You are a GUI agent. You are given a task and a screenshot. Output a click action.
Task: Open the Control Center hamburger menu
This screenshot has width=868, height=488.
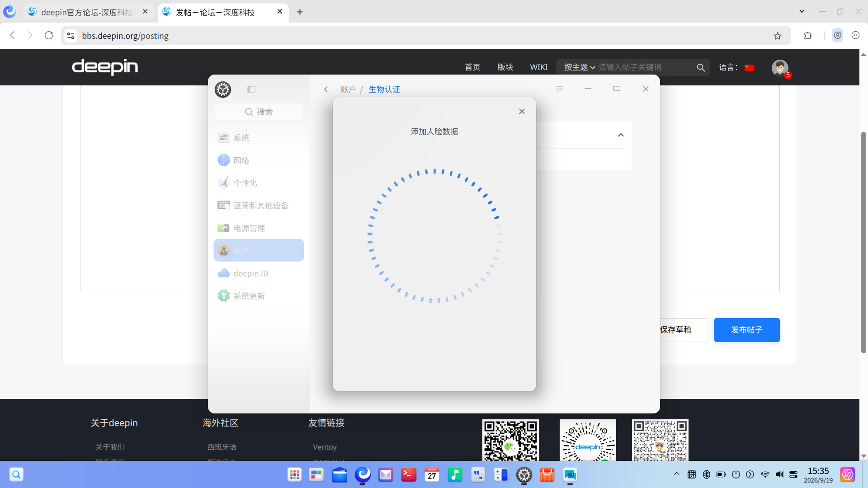559,89
